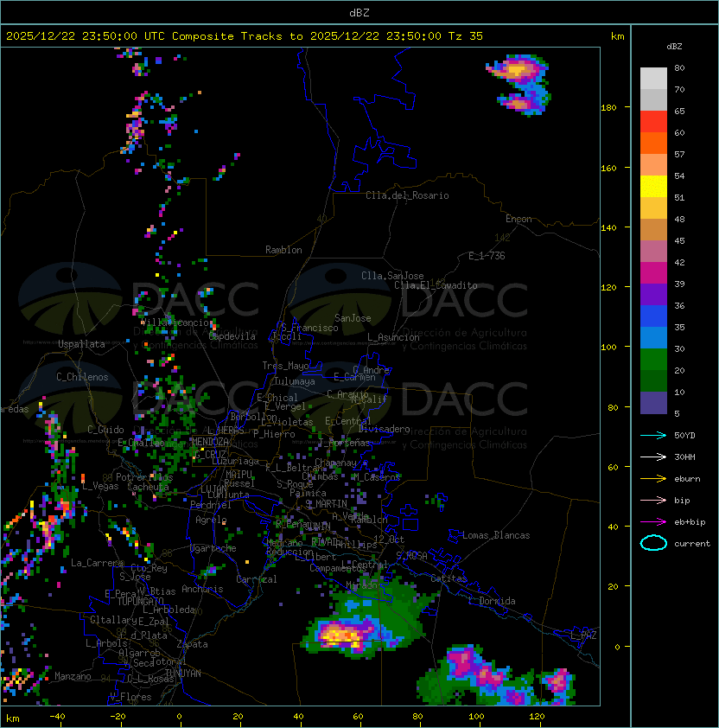Click the '180' km tick on the right axis
The width and height of the screenshot is (719, 728).
608,108
